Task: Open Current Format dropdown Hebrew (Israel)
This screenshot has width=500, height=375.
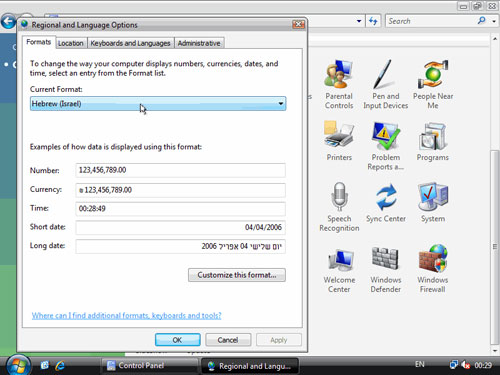Action: point(158,104)
